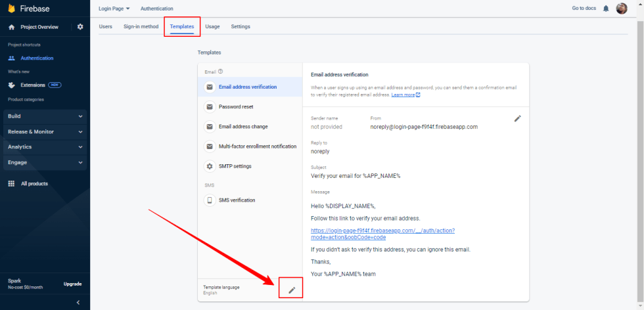Select the Password reset template
Image resolution: width=644 pixels, height=310 pixels.
coord(250,107)
